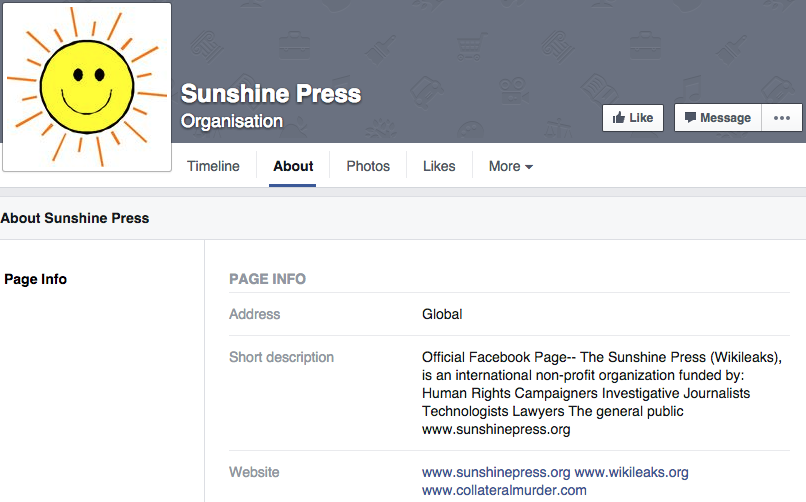Click the Sunshine Press page title

click(x=271, y=95)
